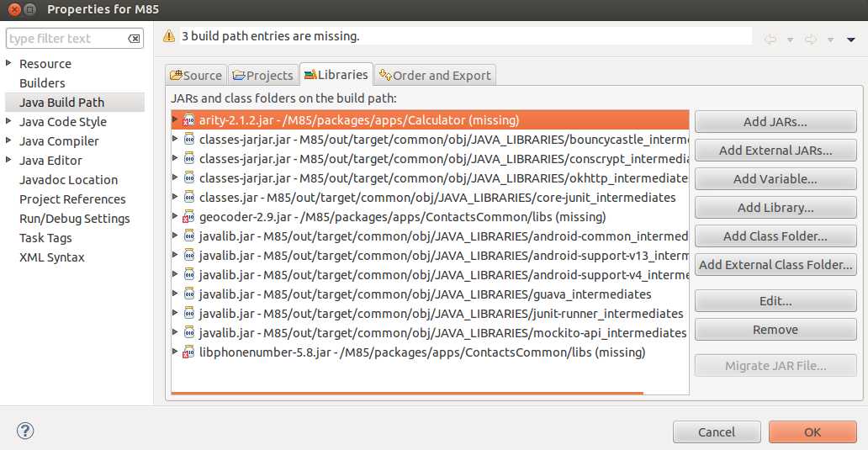Expand the libphonenumber-5.8.jar entry
This screenshot has height=450, width=868.
[x=175, y=352]
